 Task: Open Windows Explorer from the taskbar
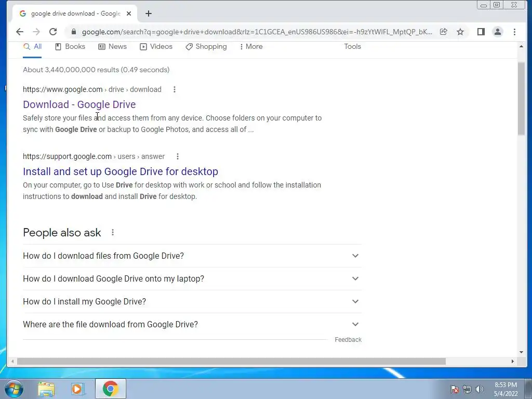(46, 389)
